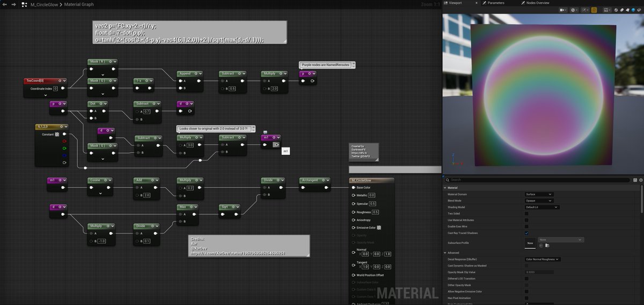Toggle the orange realtime preview button
The image size is (644, 305).
(594, 10)
